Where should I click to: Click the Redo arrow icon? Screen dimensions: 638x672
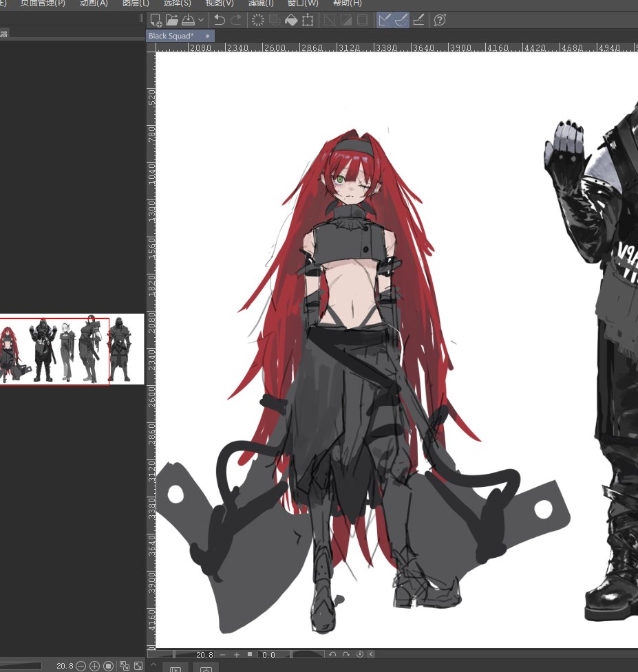coord(237,21)
